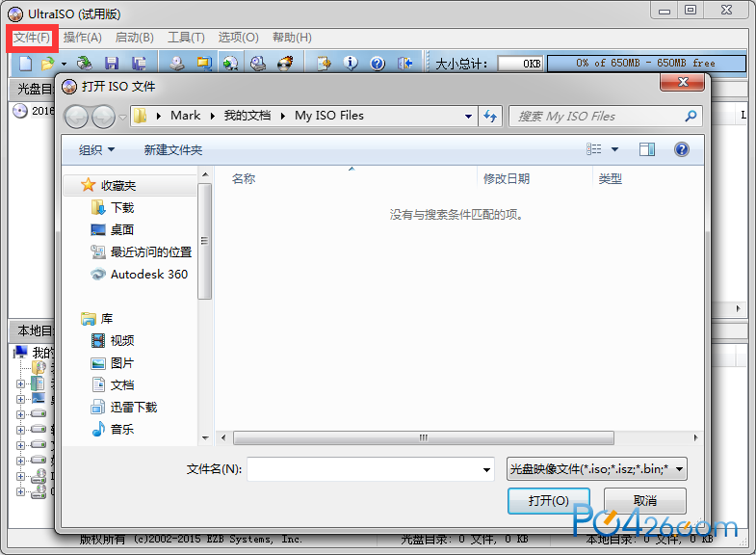
Task: Toggle the preview pane icon
Action: (x=647, y=149)
